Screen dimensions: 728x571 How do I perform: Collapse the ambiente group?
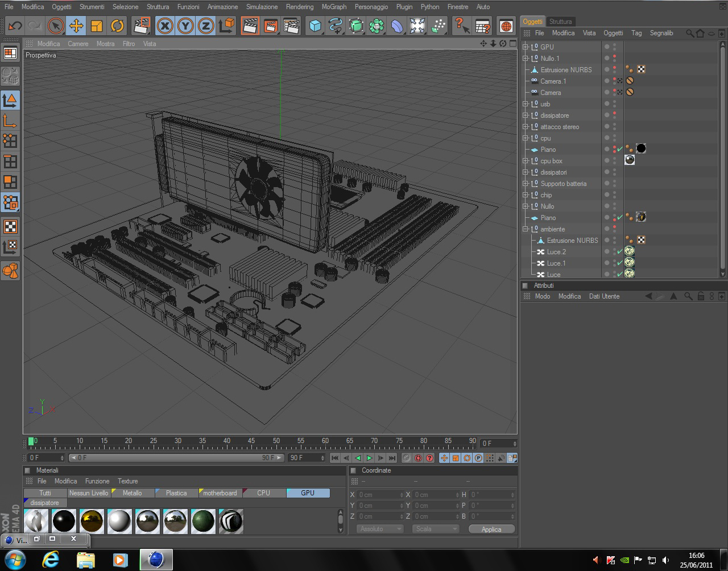526,229
